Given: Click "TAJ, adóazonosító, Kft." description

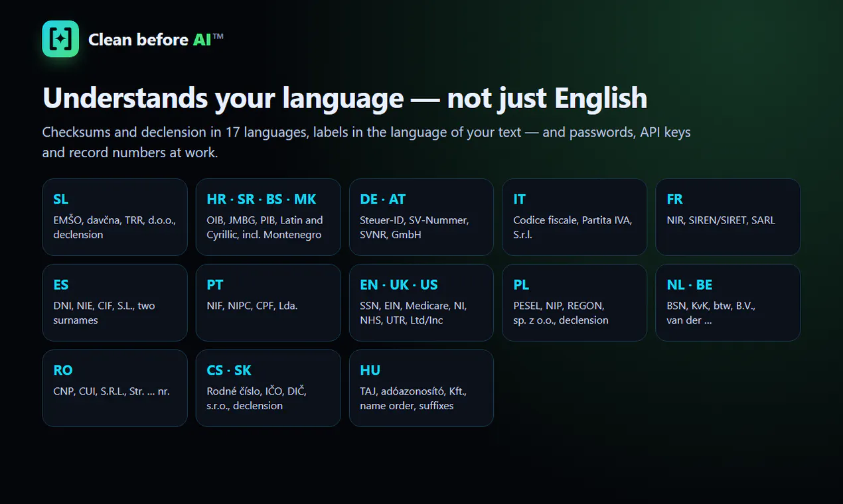Looking at the screenshot, I should tap(413, 399).
